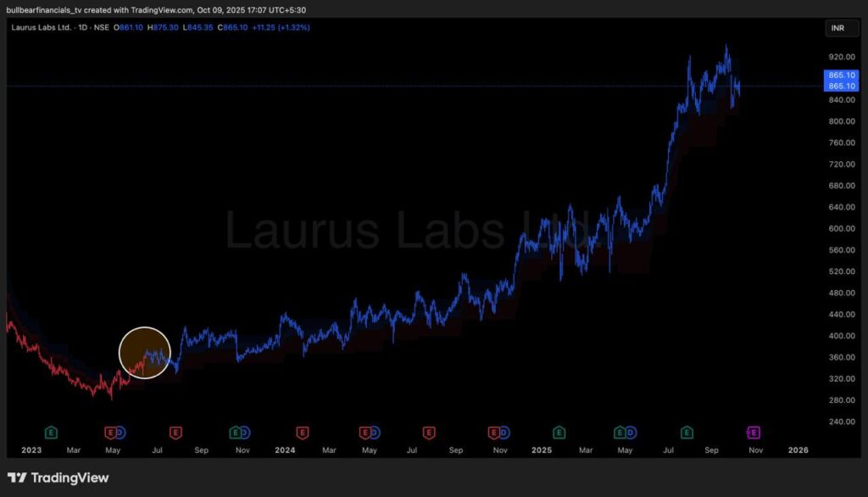
Task: Click the 280.00 price axis label
Action: 842,400
